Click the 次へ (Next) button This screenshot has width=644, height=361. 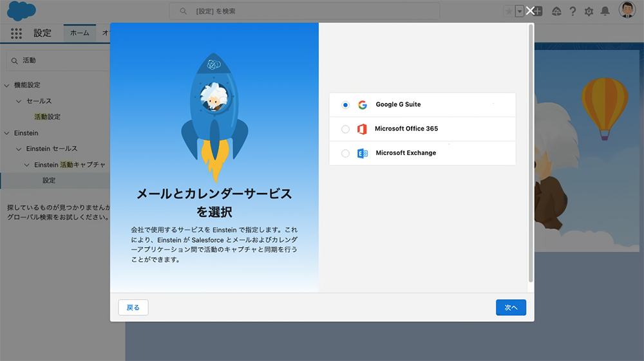[511, 307]
